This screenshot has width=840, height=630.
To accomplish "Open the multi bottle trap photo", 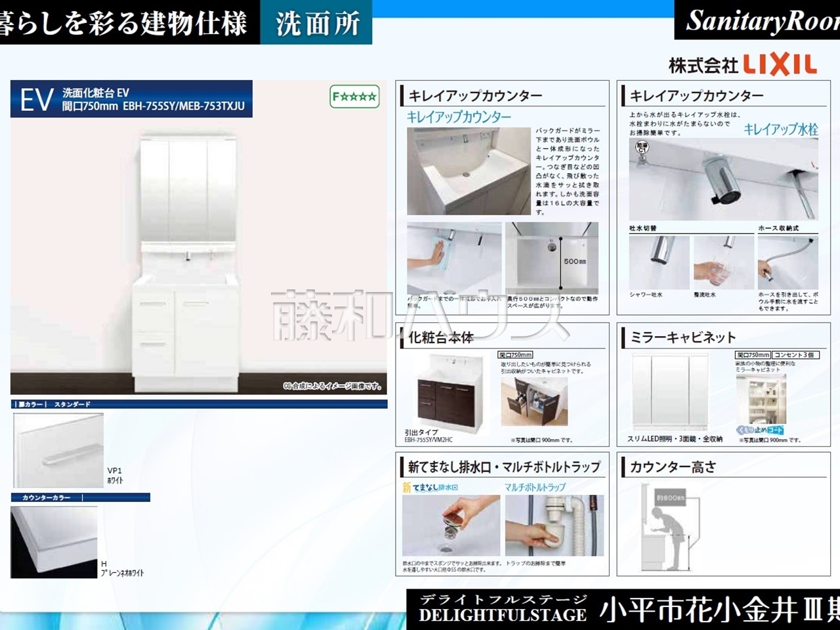I will pos(555,526).
